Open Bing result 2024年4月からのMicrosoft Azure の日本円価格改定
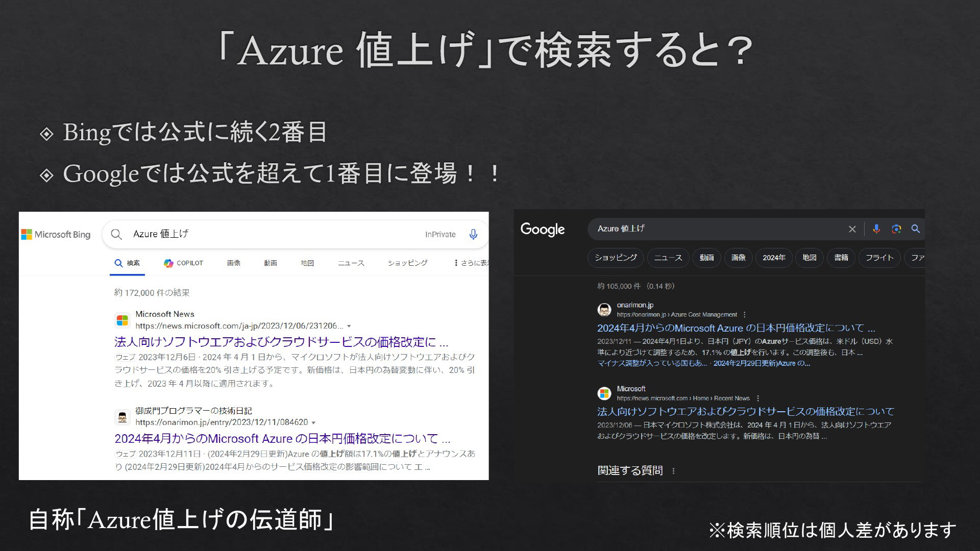 pyautogui.click(x=282, y=439)
